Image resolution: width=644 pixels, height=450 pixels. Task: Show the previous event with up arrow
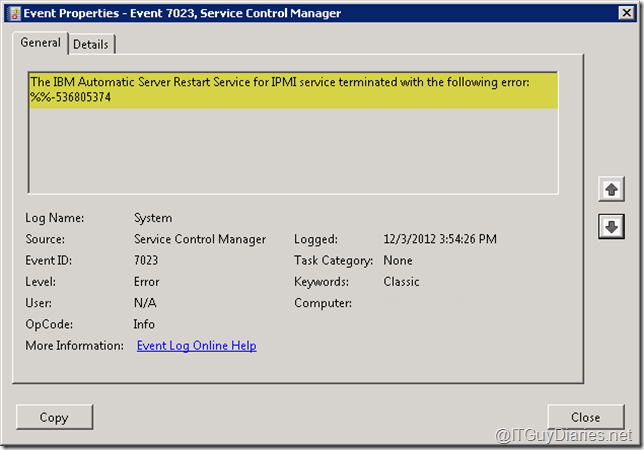tap(610, 188)
